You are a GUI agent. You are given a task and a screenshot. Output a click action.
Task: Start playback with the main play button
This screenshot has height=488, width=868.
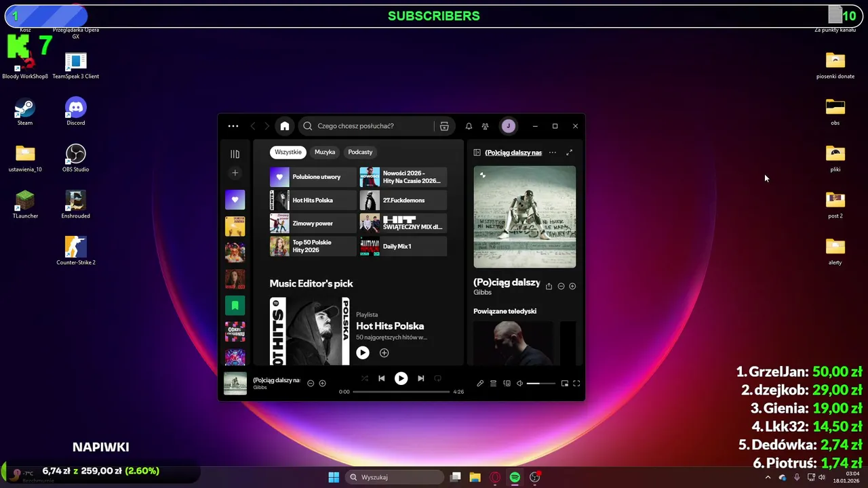401,378
